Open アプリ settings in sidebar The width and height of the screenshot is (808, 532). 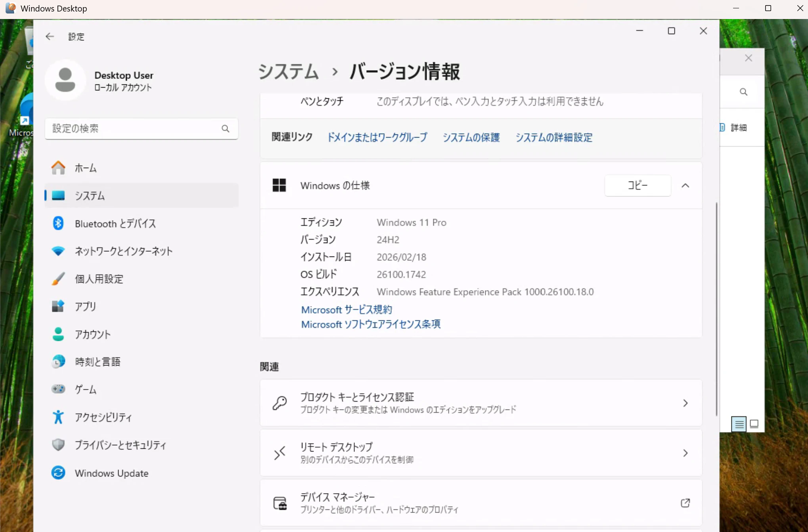[x=142, y=306]
